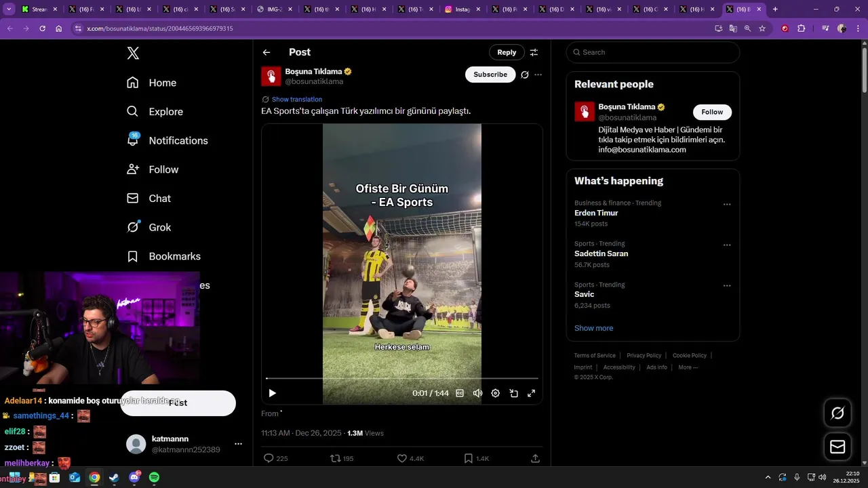Open more options for Savic trend

pos(727,285)
